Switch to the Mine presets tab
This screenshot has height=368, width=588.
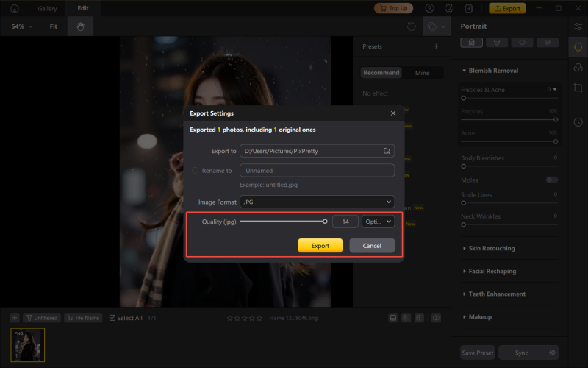click(423, 73)
